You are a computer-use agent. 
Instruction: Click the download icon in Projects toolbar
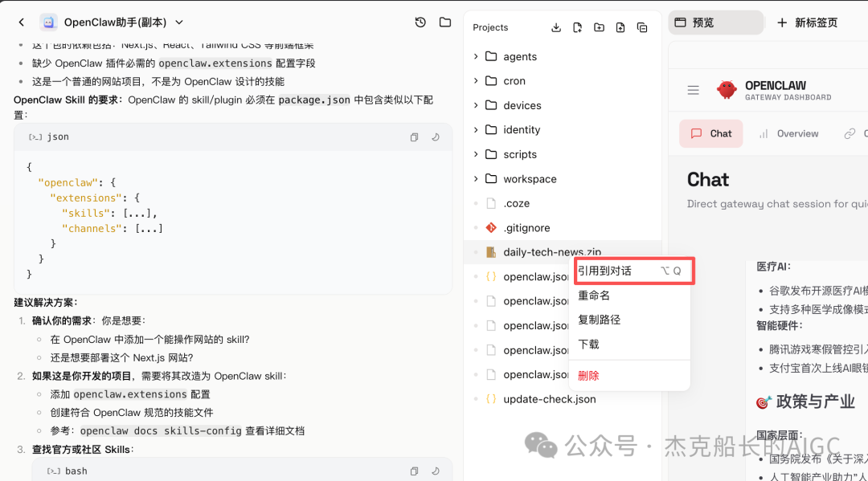(556, 27)
